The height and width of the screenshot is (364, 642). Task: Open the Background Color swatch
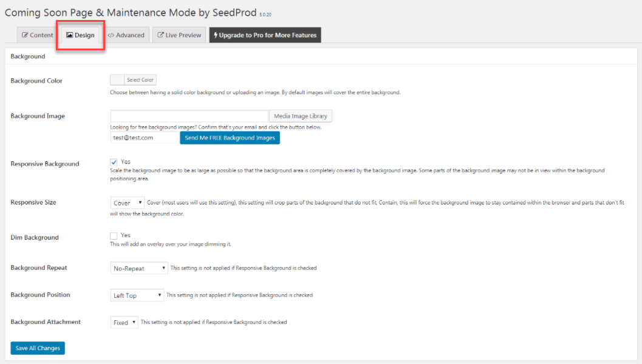[x=117, y=79]
